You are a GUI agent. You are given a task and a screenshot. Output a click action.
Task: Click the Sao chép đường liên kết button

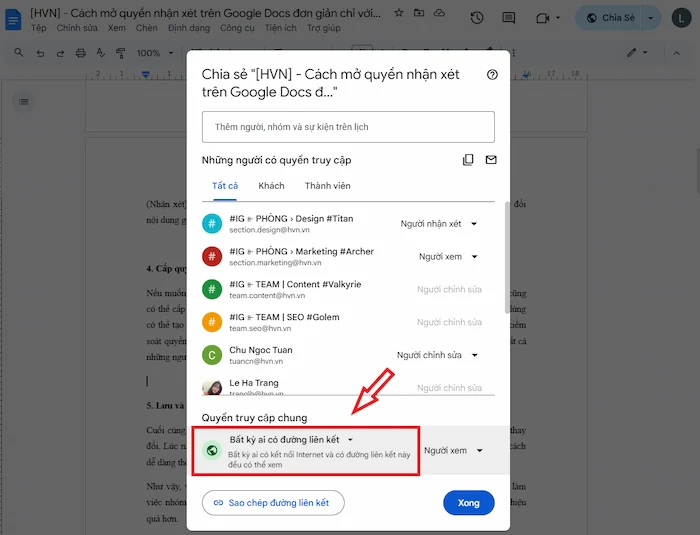point(273,502)
